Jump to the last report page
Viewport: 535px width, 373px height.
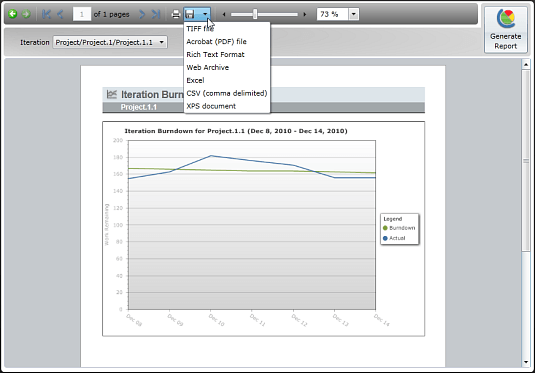point(156,14)
